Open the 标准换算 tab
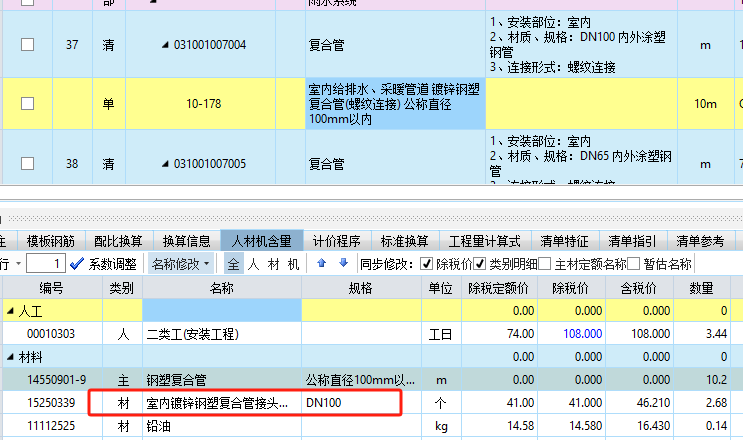The height and width of the screenshot is (440, 743). 405,241
